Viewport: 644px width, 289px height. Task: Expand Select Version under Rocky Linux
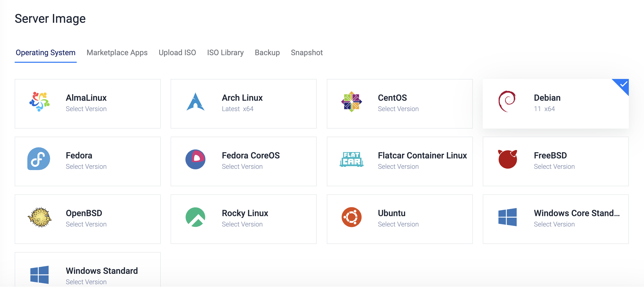click(x=242, y=224)
